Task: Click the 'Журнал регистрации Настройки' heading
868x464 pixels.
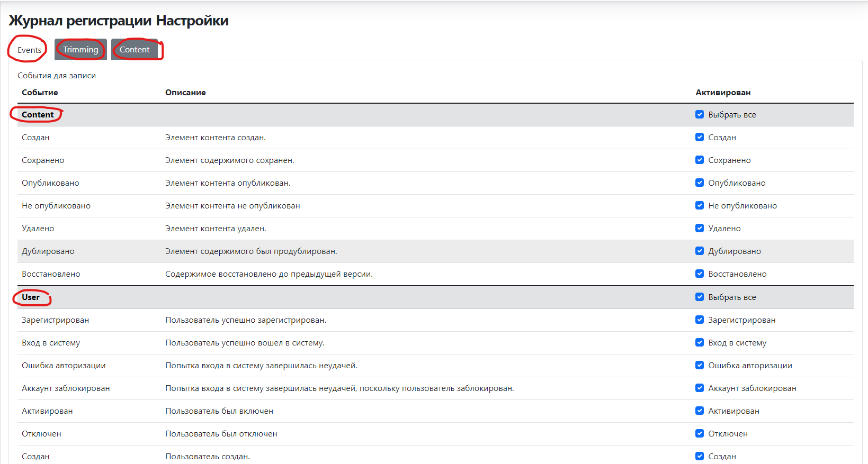Action: point(119,21)
